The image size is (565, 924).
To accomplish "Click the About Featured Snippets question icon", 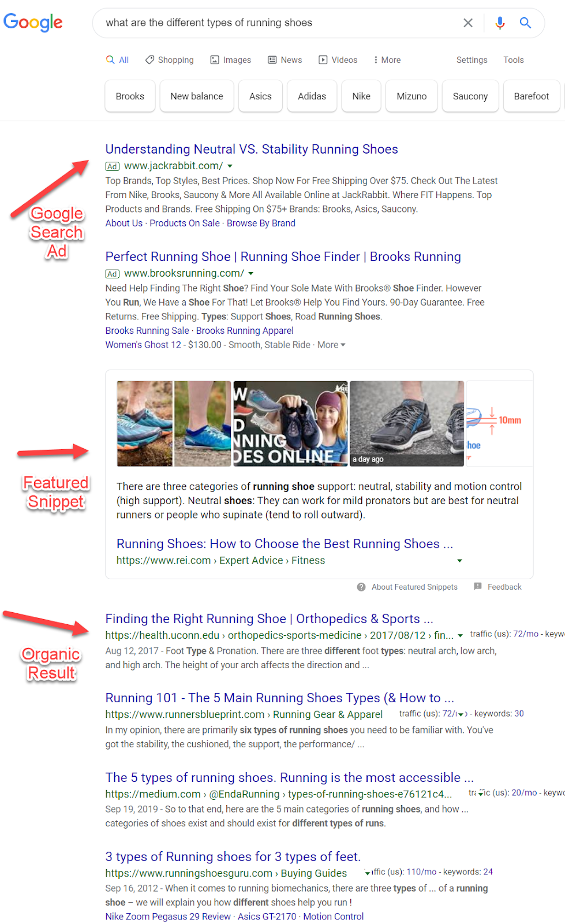I will (361, 587).
